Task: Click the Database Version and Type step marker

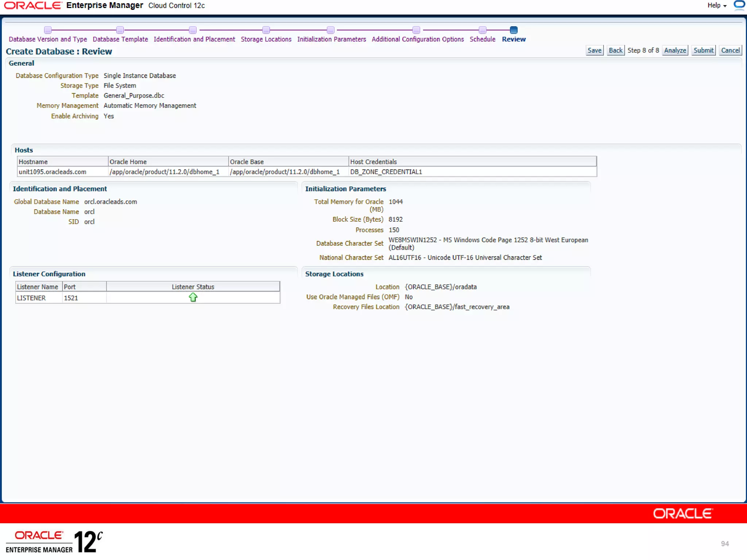Action: (x=48, y=30)
